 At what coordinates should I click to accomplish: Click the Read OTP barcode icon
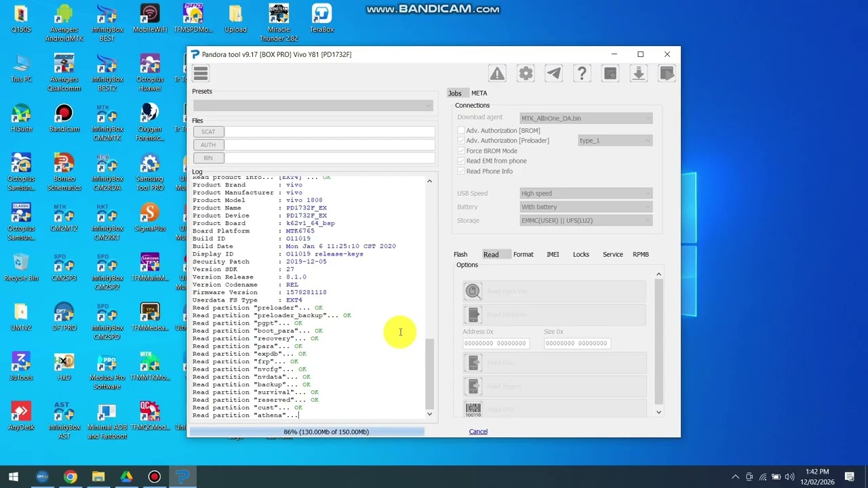click(x=473, y=409)
